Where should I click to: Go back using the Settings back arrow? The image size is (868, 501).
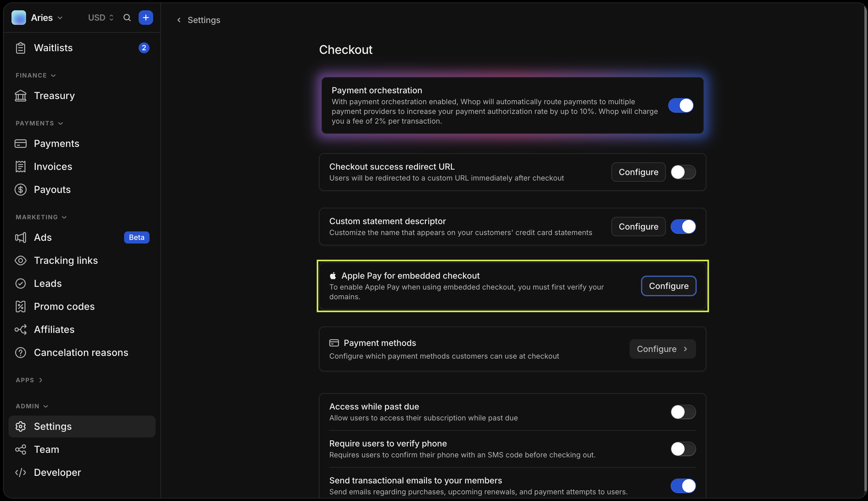179,20
